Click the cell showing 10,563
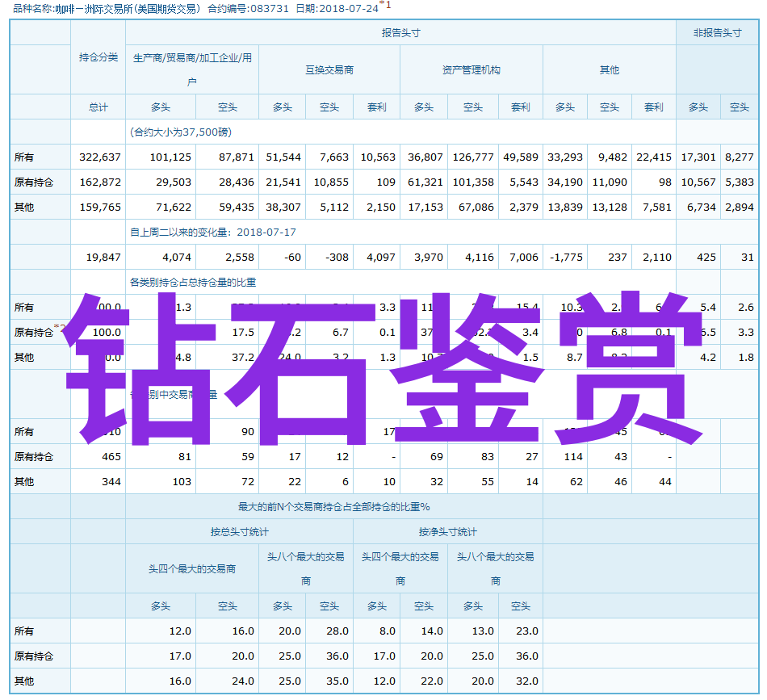Screen dimensions: 767x700 click(378, 157)
